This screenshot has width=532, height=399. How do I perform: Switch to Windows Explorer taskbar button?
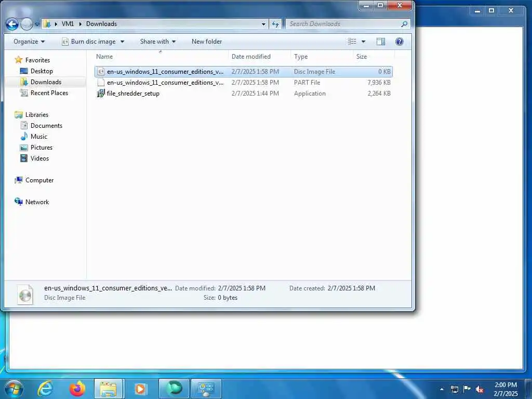point(109,389)
